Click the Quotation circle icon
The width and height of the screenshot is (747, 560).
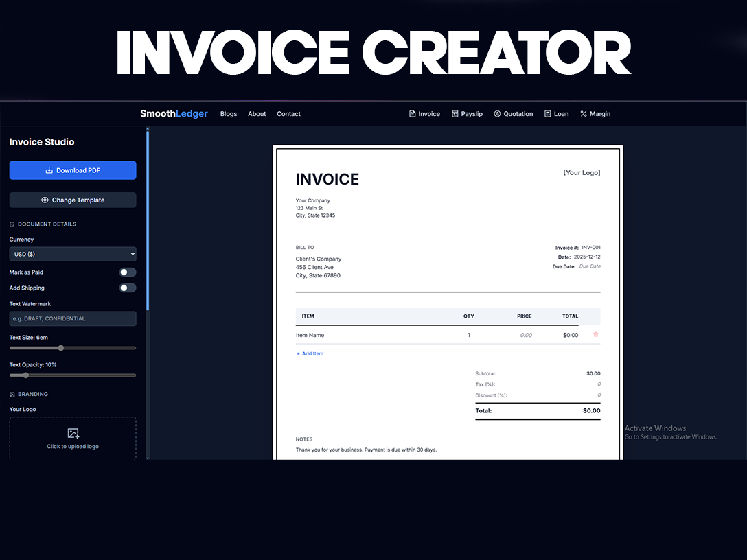[x=496, y=114]
